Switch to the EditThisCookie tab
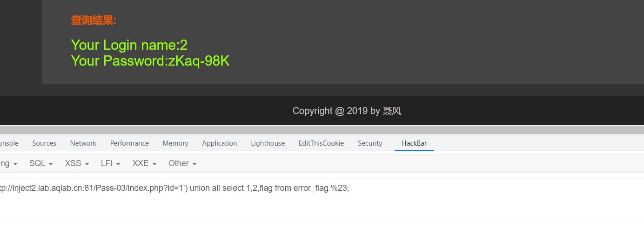The width and height of the screenshot is (644, 228). [x=321, y=143]
